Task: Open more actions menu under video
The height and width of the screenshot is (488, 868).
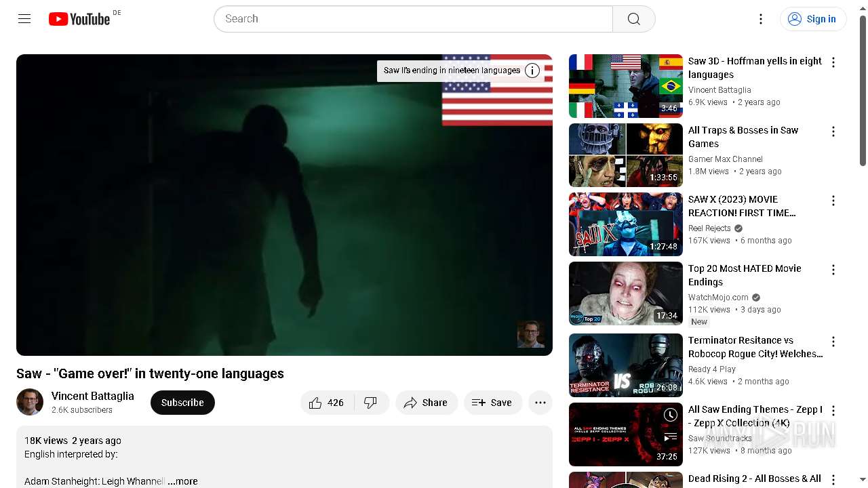Action: (x=540, y=403)
